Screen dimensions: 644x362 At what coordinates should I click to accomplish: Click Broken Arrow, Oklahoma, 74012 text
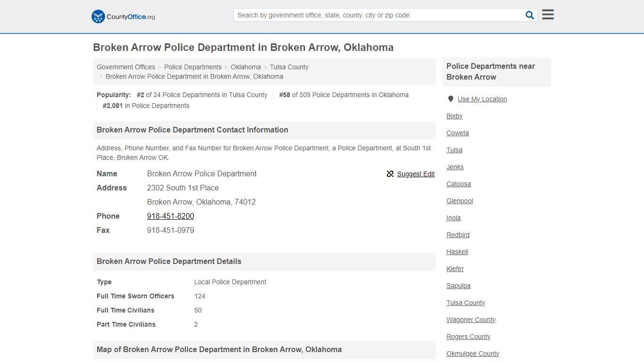[201, 202]
